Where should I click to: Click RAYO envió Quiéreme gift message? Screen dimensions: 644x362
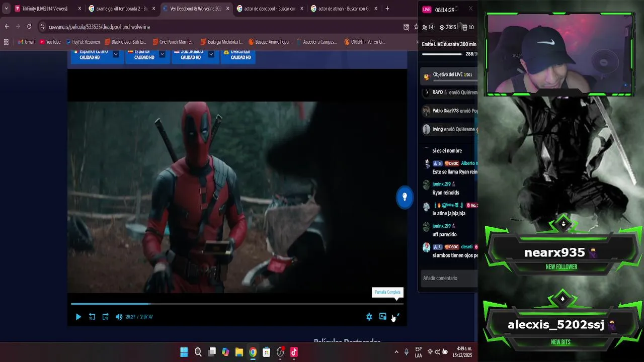[x=450, y=93]
